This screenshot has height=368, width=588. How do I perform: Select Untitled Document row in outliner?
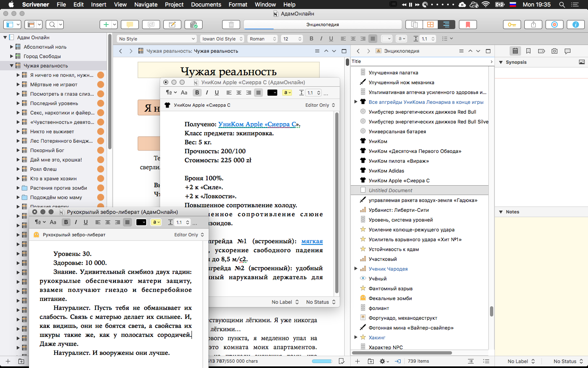[x=390, y=191]
